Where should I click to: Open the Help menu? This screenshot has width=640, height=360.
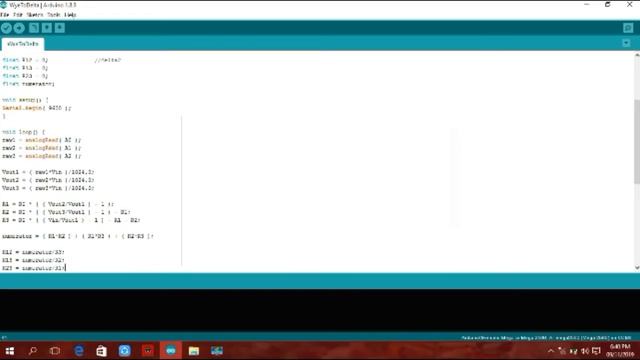(70, 15)
